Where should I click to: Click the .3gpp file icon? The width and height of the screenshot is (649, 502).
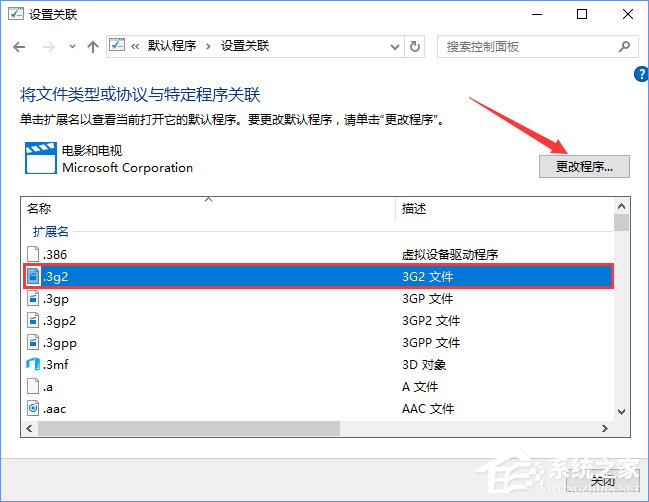pos(33,343)
